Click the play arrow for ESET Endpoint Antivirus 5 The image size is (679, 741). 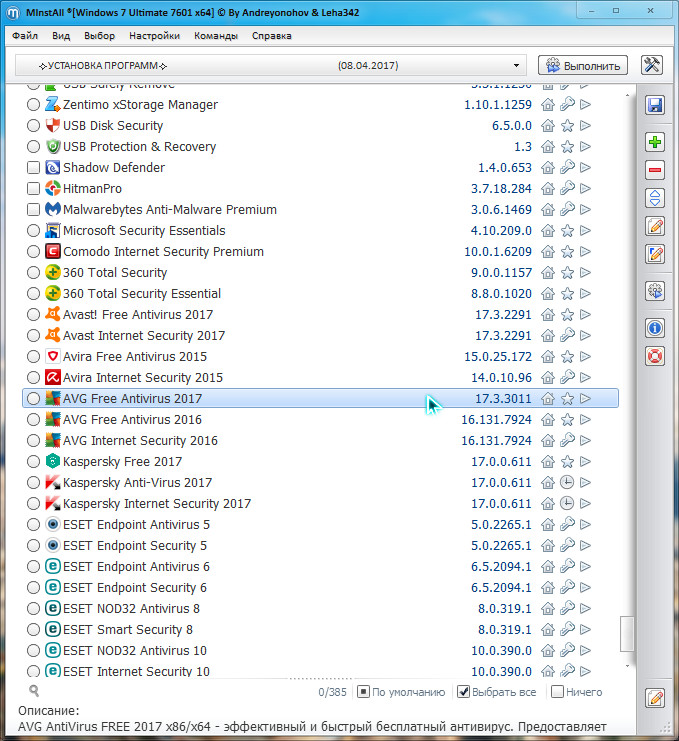[585, 524]
